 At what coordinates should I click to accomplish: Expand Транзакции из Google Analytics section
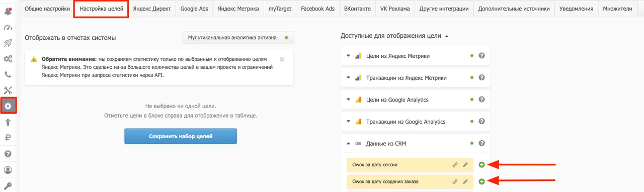point(348,122)
